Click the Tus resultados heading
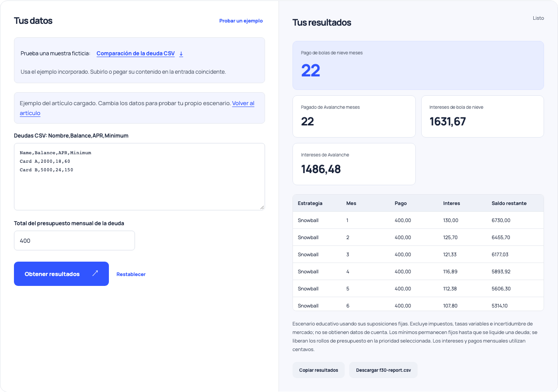558x392 pixels. [322, 22]
